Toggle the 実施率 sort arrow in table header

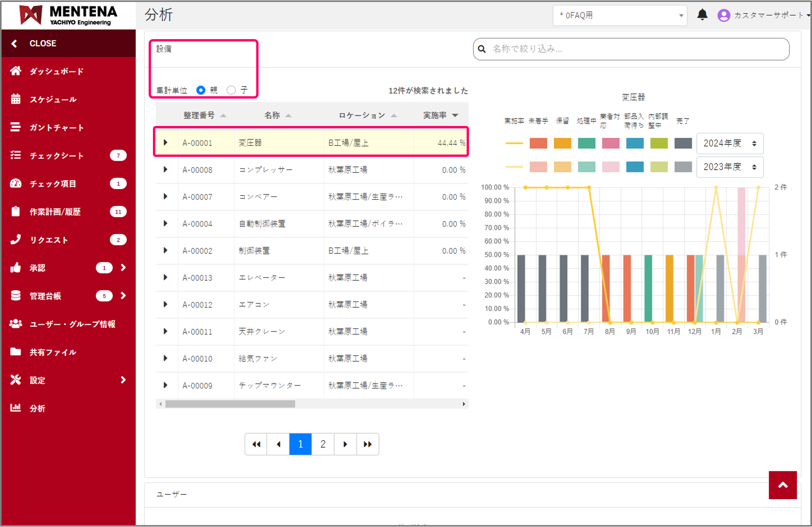pyautogui.click(x=455, y=115)
